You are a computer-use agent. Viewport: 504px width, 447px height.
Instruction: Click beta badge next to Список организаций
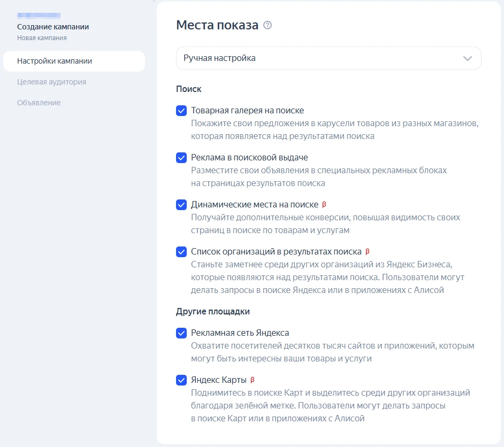pos(368,251)
